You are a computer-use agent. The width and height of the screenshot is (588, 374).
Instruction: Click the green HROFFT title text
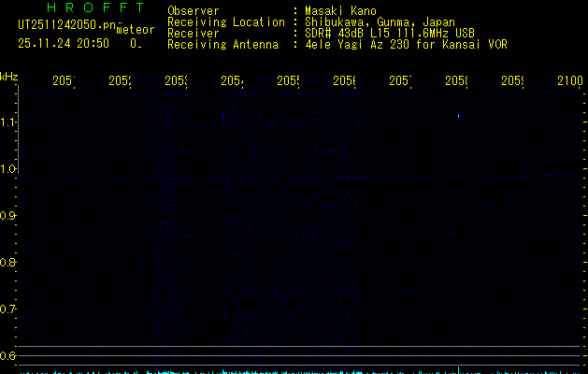(x=95, y=7)
